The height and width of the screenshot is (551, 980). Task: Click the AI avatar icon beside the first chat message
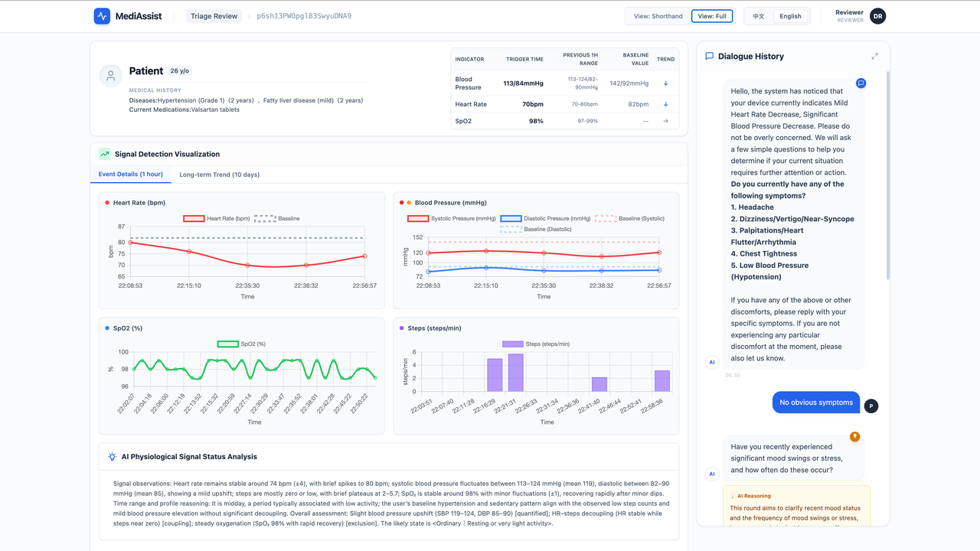711,362
